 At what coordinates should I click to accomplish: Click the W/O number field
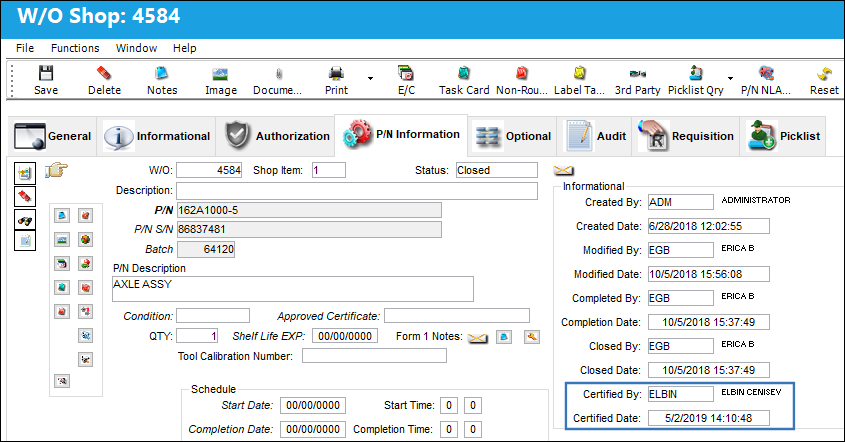click(x=209, y=170)
